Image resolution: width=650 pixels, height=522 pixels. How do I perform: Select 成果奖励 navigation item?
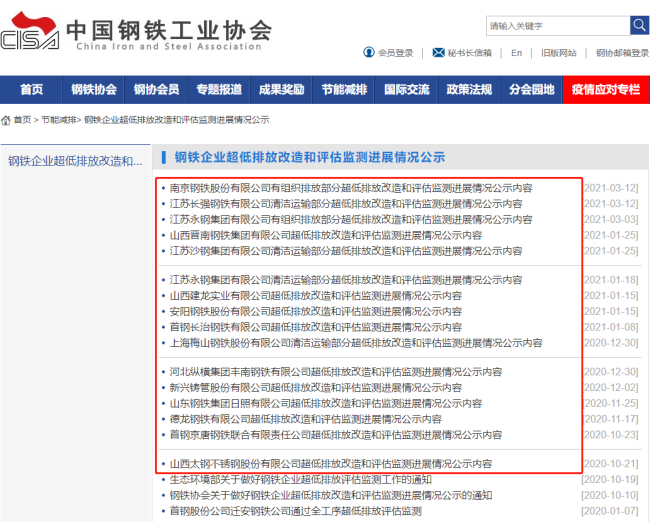point(281,90)
